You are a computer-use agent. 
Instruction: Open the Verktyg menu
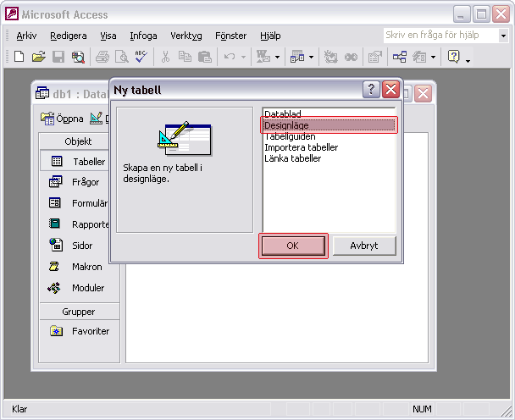tap(186, 36)
